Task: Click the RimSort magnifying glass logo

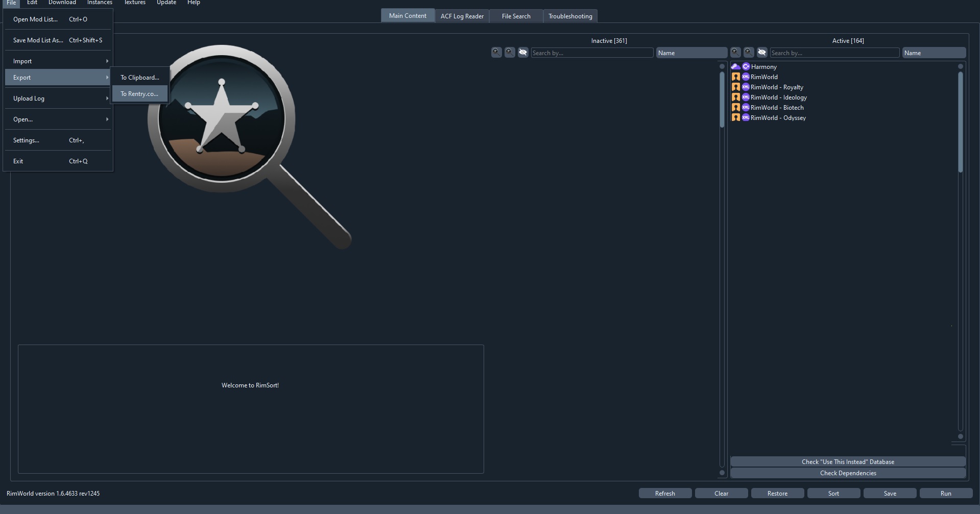Action: pyautogui.click(x=249, y=146)
